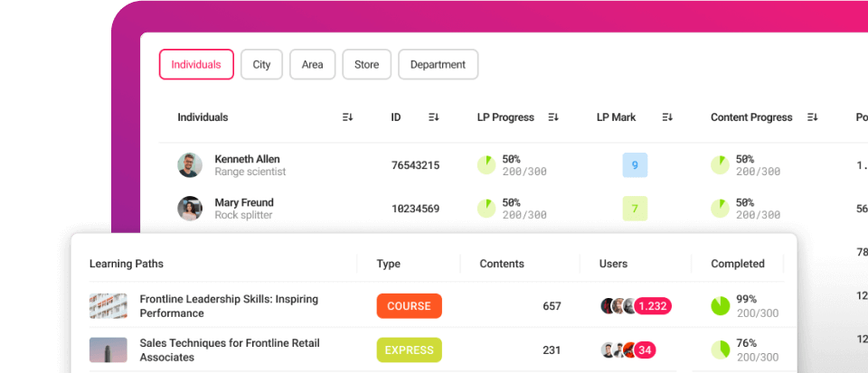This screenshot has height=373, width=868.
Task: Sort the Content Progress column
Action: [812, 117]
